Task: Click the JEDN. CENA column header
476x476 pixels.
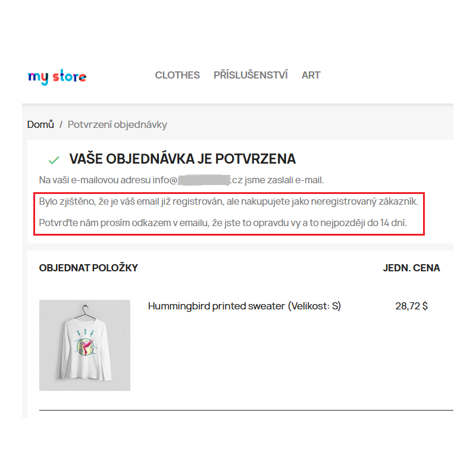Action: click(411, 268)
